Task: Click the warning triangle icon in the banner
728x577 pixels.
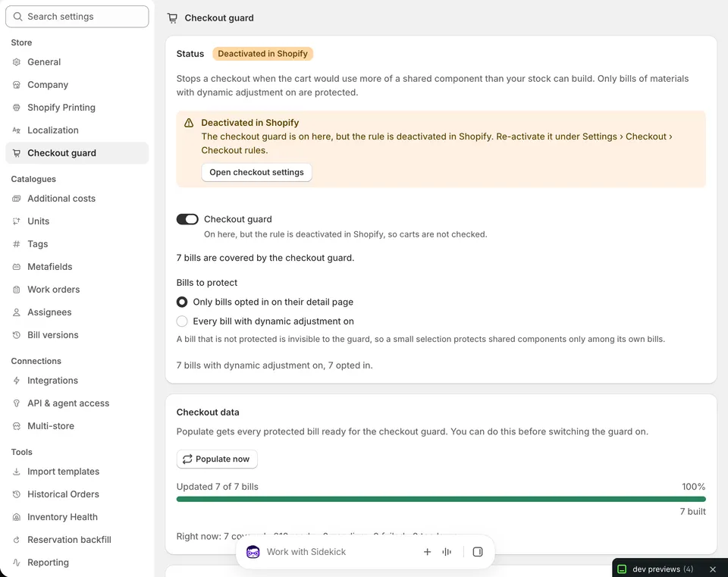Action: click(x=189, y=123)
